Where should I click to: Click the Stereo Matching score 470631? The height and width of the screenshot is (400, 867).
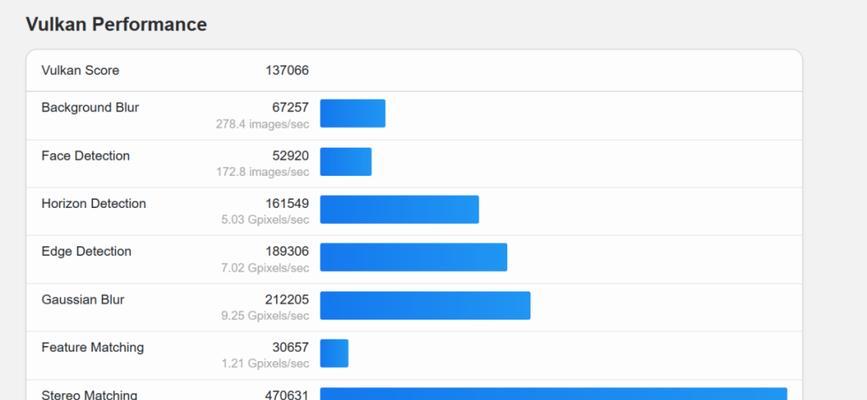click(x=287, y=395)
